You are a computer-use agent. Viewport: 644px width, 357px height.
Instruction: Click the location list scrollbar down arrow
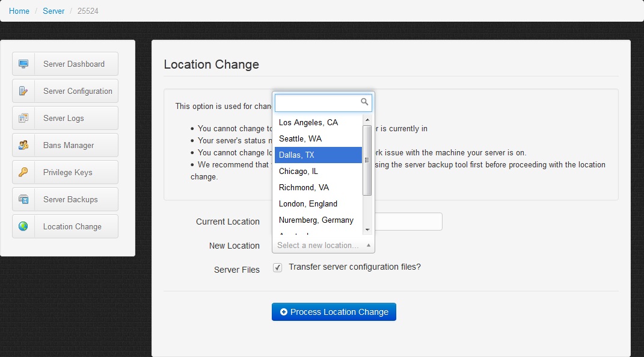tap(367, 229)
